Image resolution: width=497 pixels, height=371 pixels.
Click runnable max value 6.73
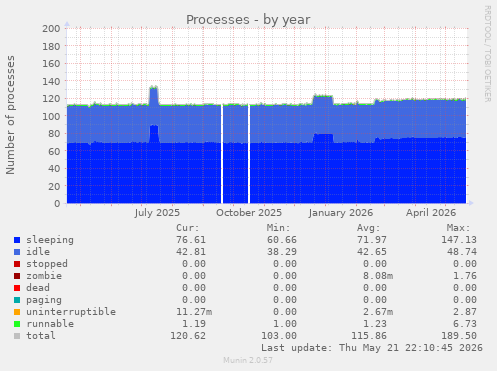(465, 324)
